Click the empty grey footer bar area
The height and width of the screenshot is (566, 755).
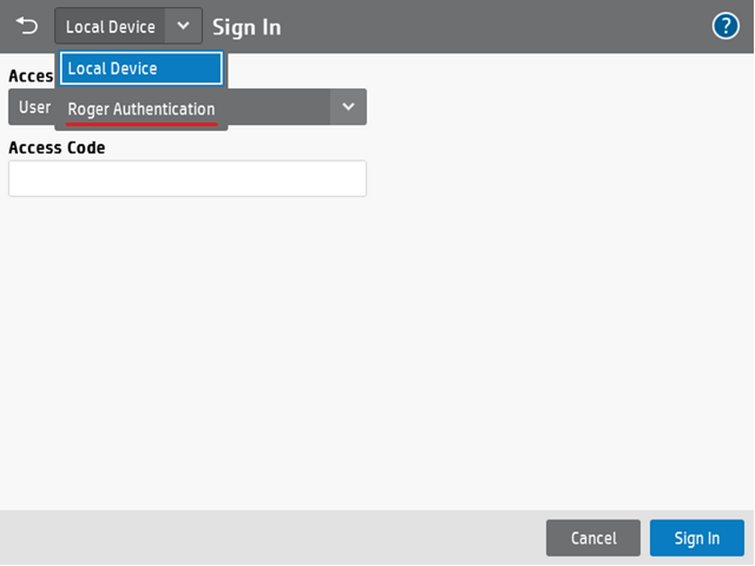point(270,538)
